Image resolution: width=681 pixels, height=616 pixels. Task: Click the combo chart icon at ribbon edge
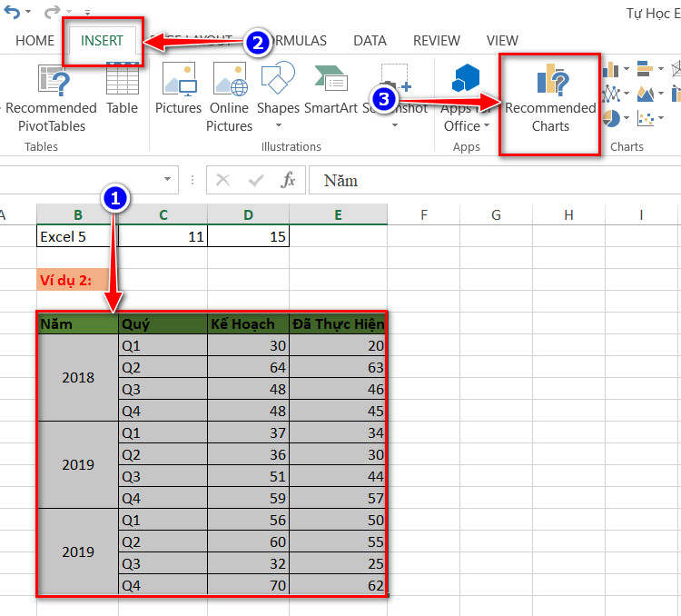[676, 94]
